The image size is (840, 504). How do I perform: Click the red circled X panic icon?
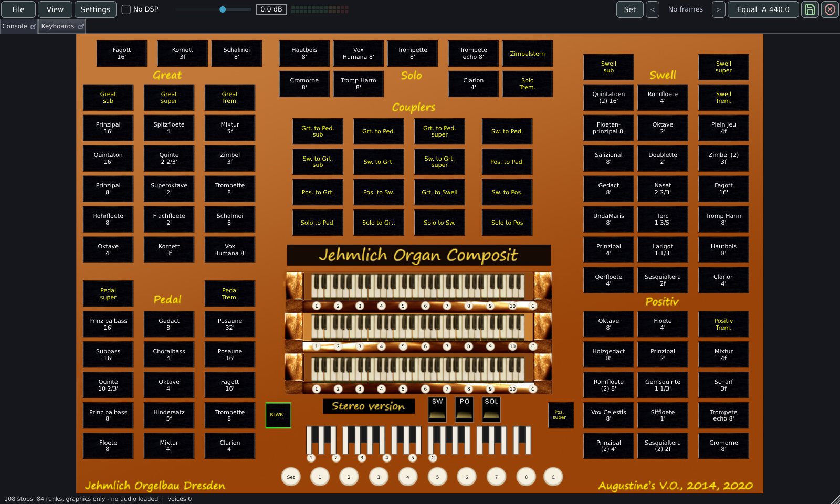(830, 9)
